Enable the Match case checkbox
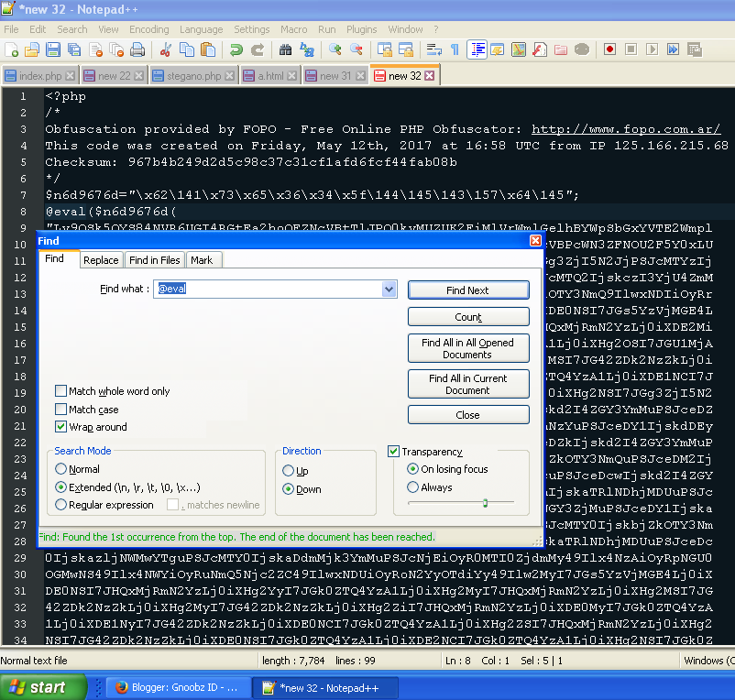Viewport: 735px width, 700px height. pos(60,410)
